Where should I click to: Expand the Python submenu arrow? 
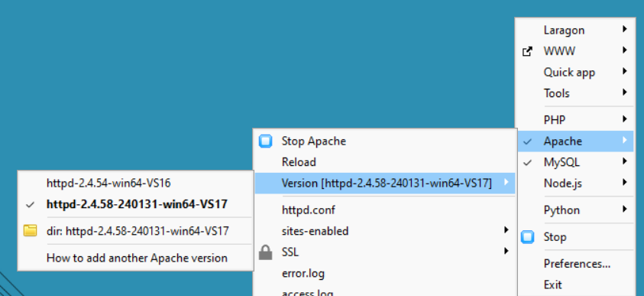[x=625, y=209]
